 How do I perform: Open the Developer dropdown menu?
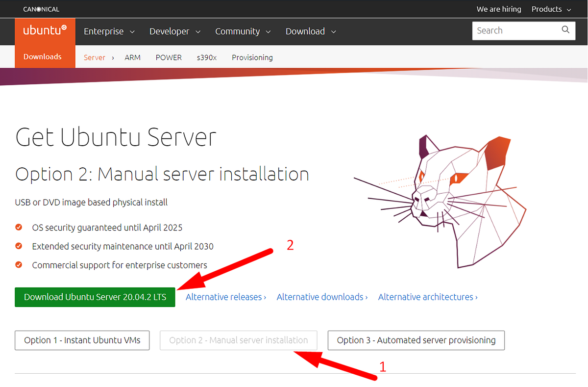pos(170,31)
